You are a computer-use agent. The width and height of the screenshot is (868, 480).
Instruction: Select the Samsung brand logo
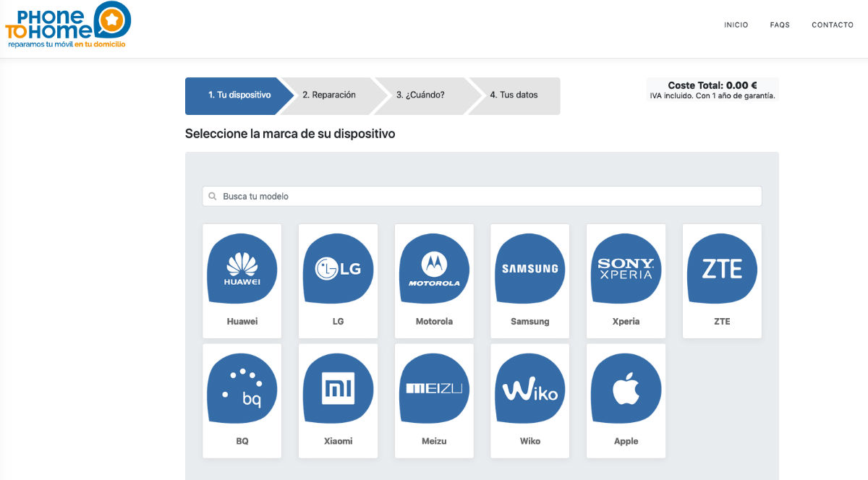coord(530,269)
